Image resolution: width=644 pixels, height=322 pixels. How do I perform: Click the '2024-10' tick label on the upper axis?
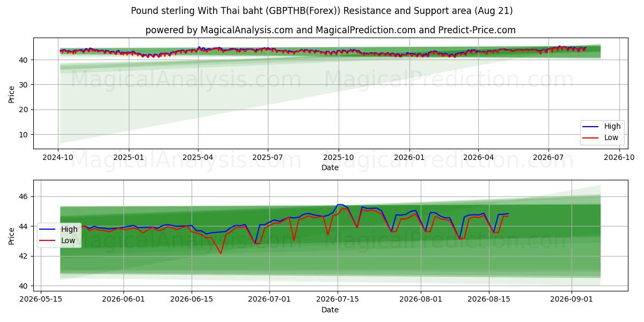coord(58,157)
